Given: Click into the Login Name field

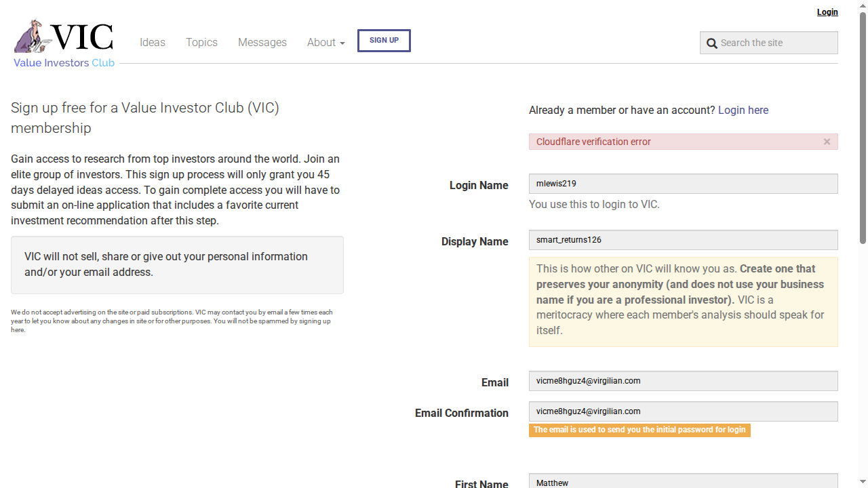Looking at the screenshot, I should click(683, 184).
